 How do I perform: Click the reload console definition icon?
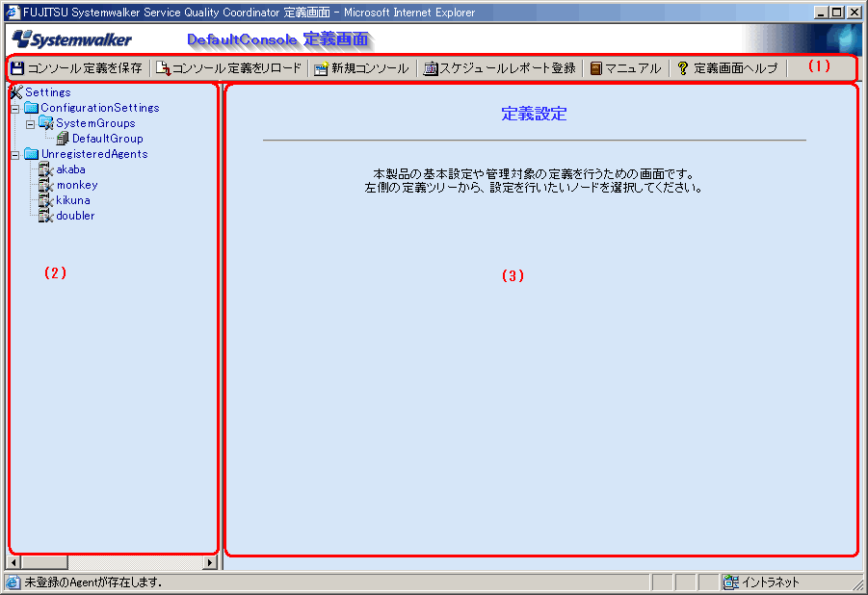tap(164, 68)
